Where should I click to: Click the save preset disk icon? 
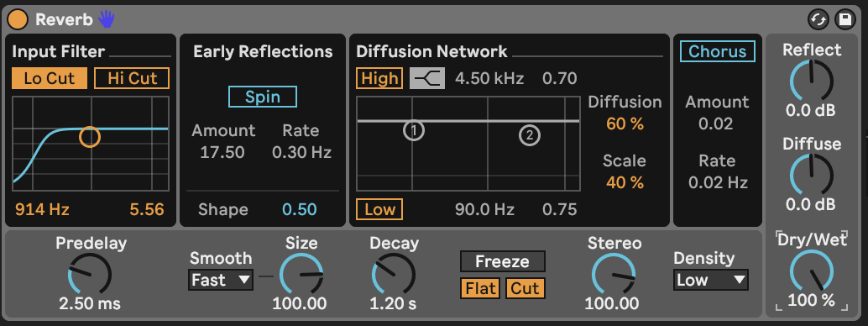tap(844, 19)
